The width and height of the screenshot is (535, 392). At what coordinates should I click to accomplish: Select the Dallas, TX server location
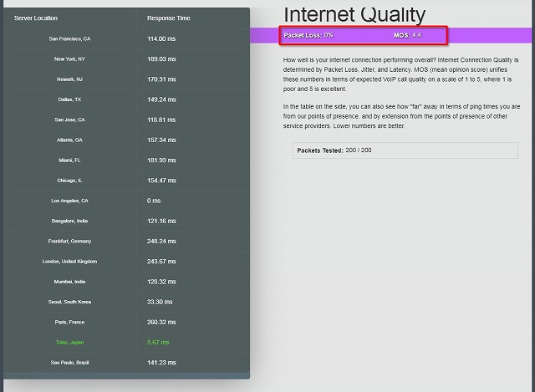(70, 99)
